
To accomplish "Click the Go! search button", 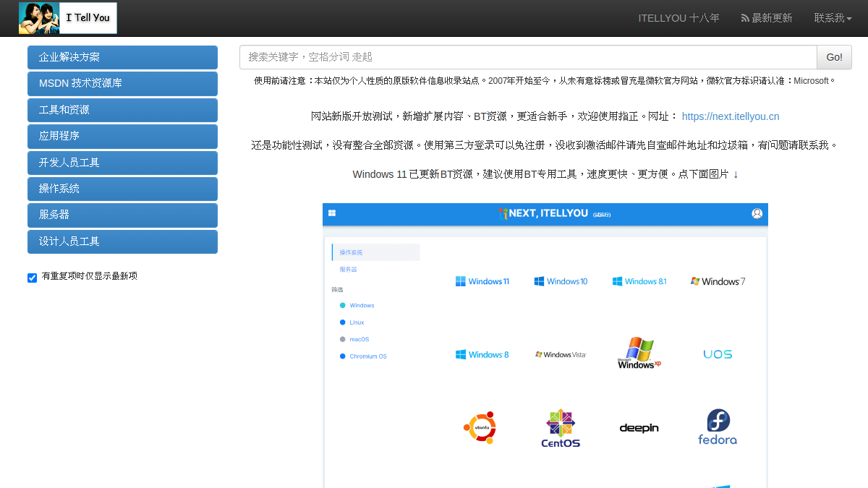I will point(834,57).
